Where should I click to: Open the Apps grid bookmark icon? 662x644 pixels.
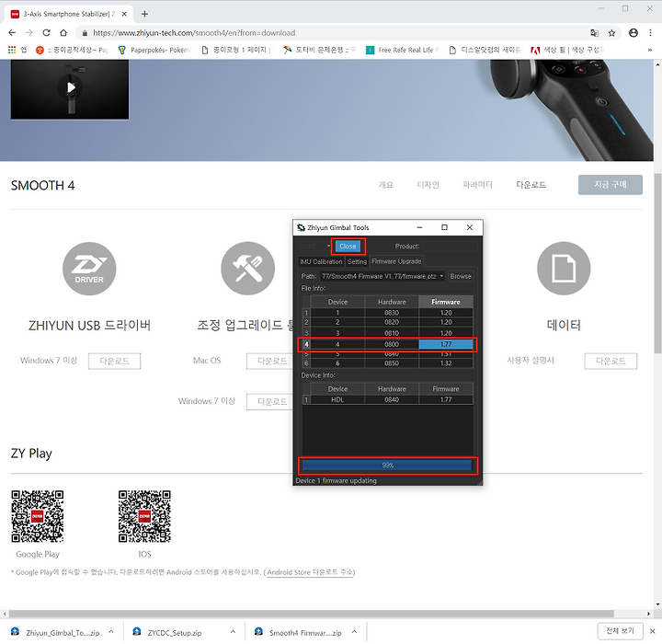(12, 50)
